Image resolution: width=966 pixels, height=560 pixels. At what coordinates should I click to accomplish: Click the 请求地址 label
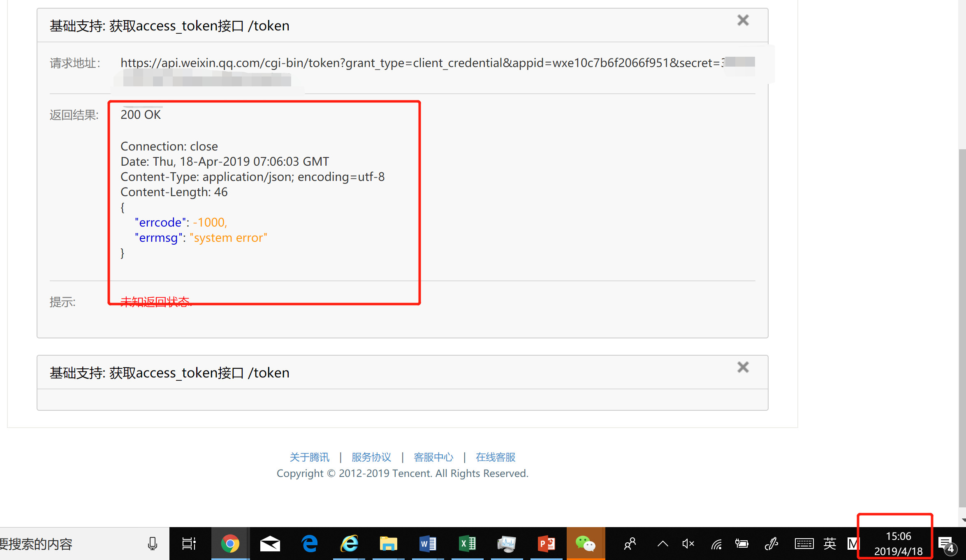pyautogui.click(x=75, y=63)
